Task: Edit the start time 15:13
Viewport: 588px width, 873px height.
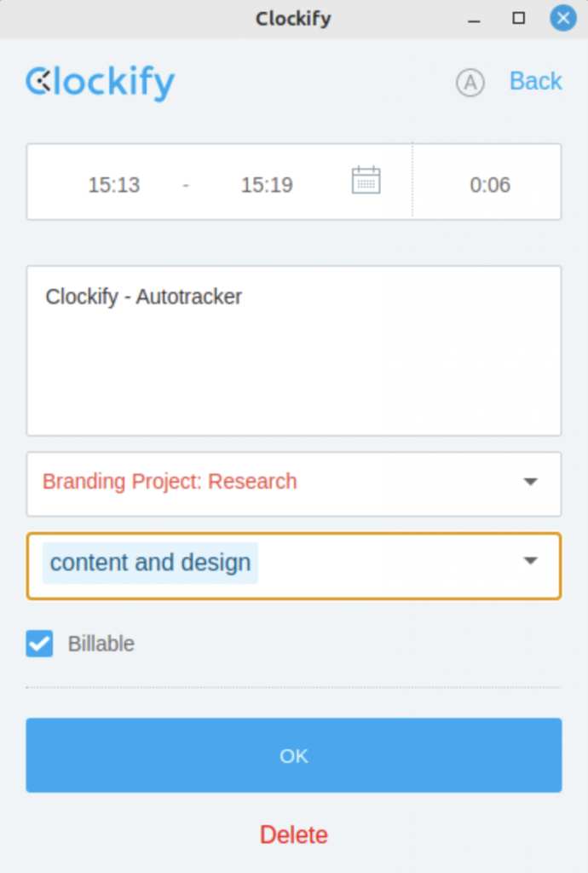Action: 114,185
